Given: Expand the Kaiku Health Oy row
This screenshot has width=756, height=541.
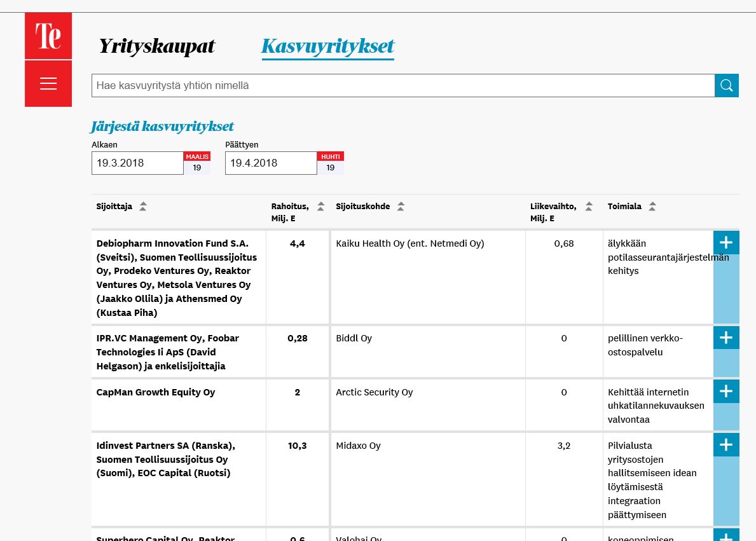Looking at the screenshot, I should [x=726, y=243].
